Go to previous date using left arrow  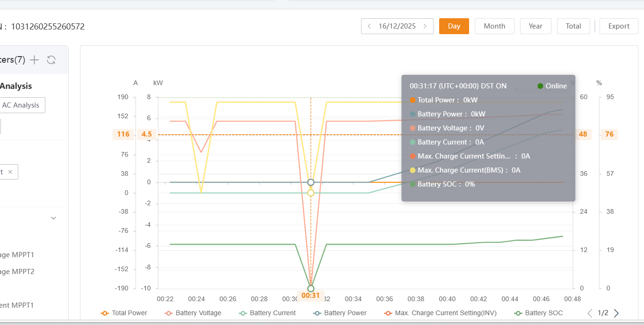[x=369, y=26]
